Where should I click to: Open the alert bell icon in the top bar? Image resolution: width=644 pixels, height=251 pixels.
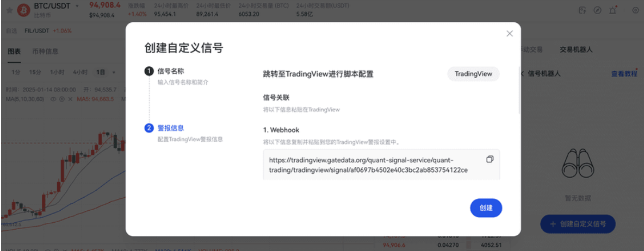coord(613,10)
